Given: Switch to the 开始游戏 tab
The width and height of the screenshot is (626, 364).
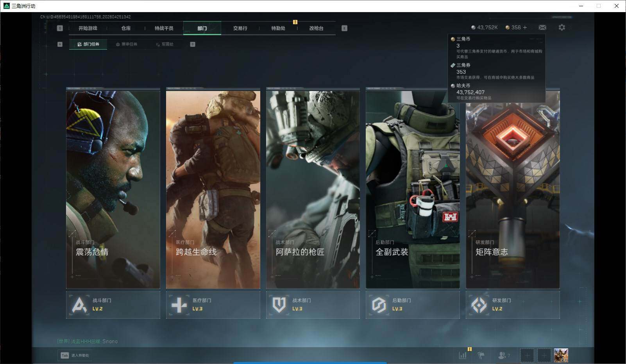Looking at the screenshot, I should point(88,28).
